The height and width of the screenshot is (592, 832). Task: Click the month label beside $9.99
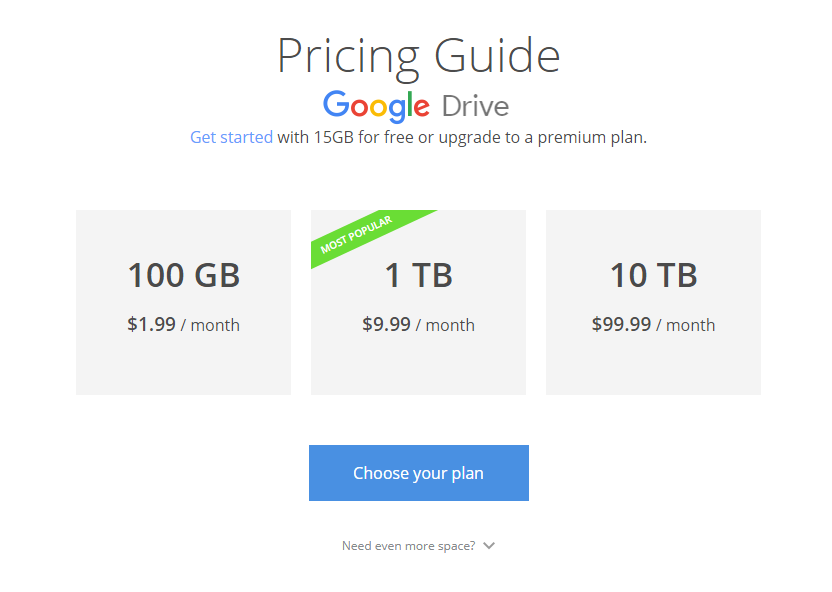(450, 325)
